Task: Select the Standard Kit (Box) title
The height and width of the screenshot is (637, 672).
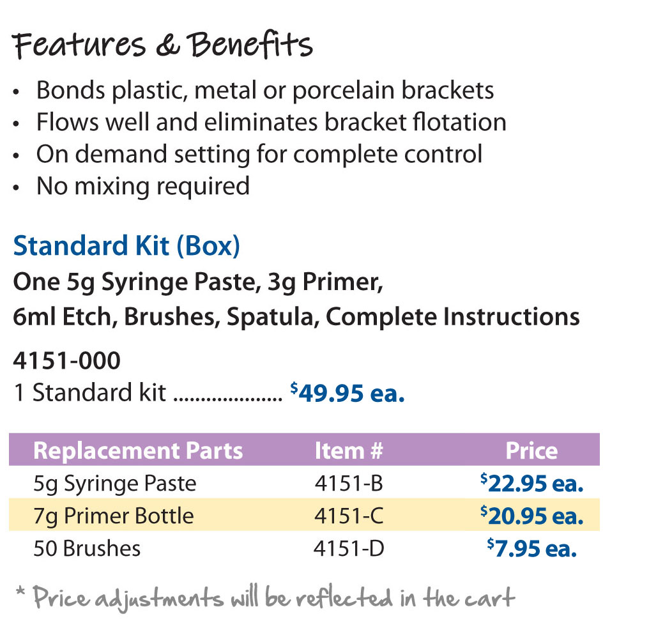Action: 126,245
